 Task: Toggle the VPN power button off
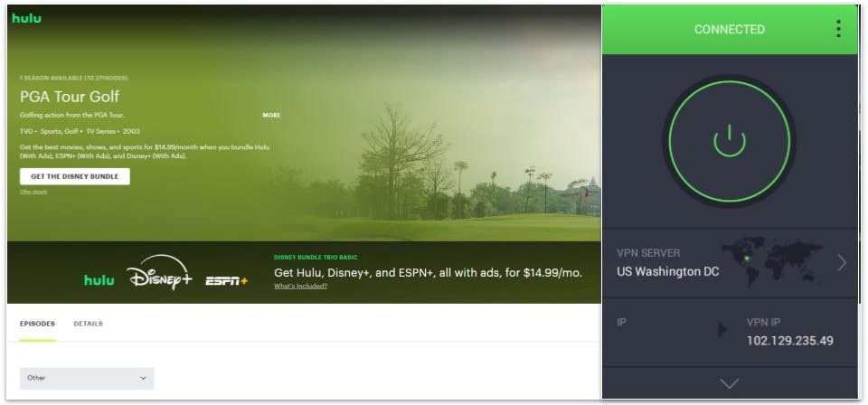pos(729,141)
